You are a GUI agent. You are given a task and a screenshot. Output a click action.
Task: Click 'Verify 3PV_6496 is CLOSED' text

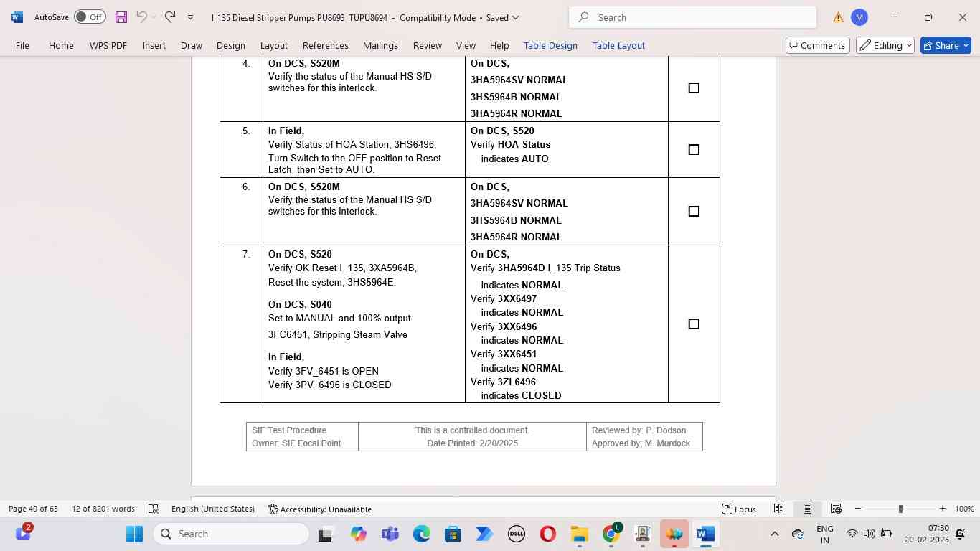[330, 385]
